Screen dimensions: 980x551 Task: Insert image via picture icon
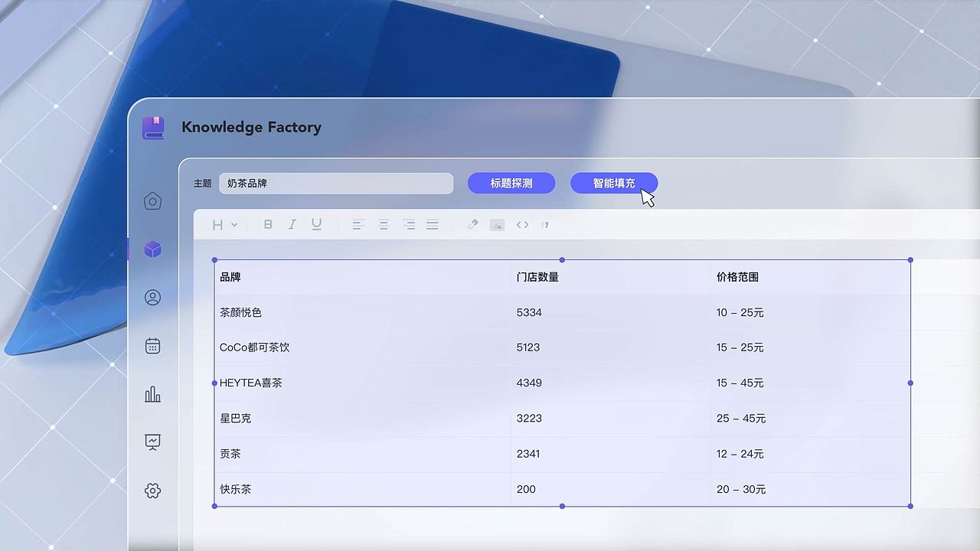[x=497, y=225]
